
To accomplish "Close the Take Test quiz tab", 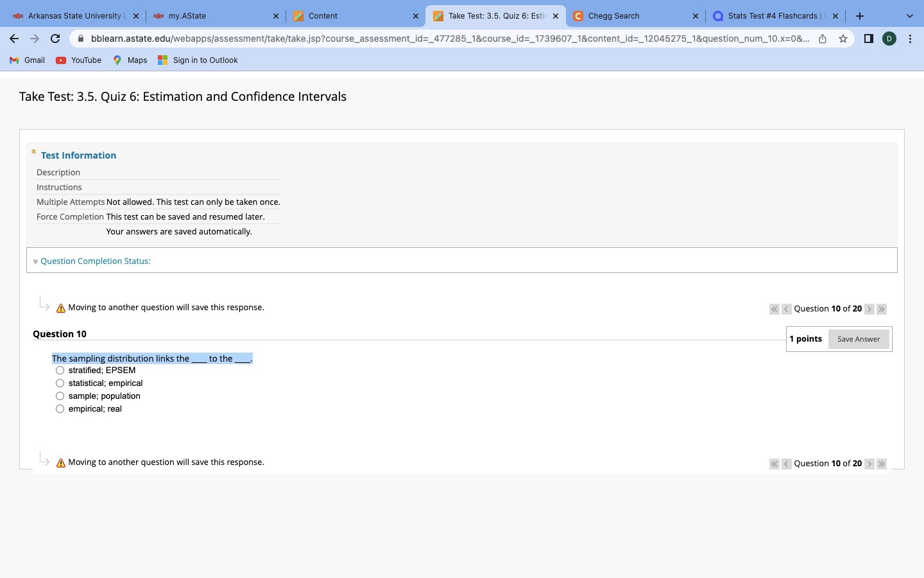I will (555, 16).
